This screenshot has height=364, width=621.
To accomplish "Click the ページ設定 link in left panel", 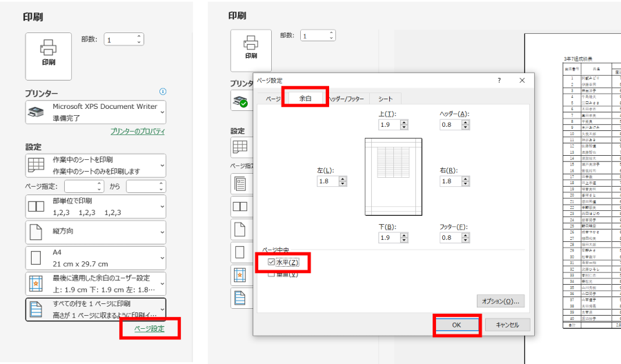I will 149,329.
